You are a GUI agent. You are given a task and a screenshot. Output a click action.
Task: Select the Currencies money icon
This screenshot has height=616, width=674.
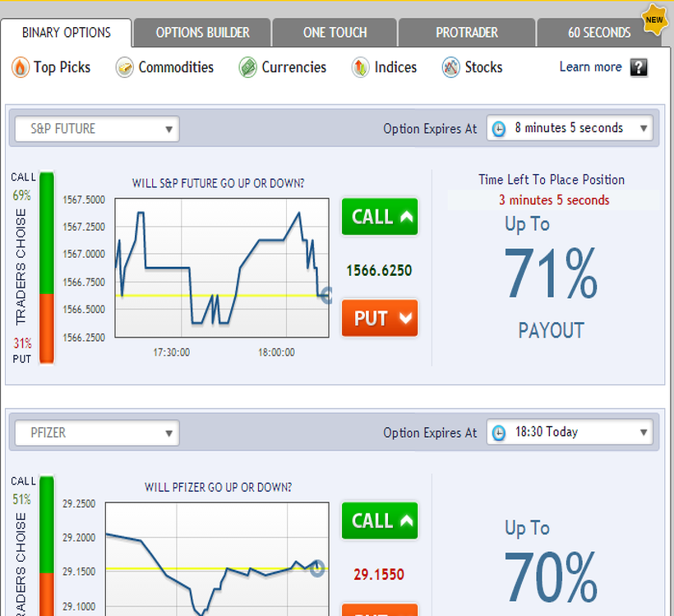(247, 67)
